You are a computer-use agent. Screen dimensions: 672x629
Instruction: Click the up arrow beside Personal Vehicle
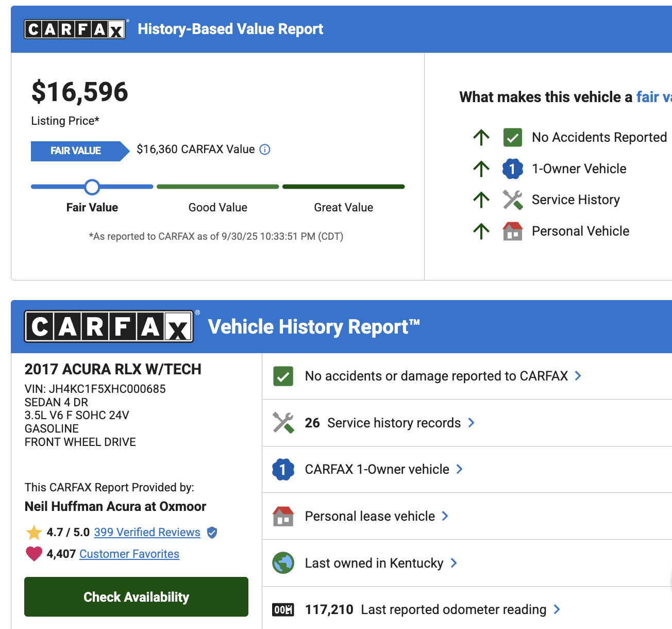pos(481,231)
